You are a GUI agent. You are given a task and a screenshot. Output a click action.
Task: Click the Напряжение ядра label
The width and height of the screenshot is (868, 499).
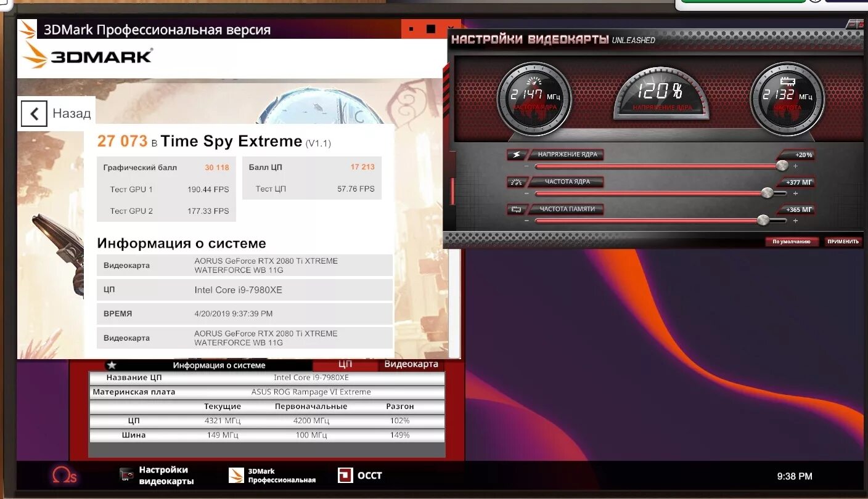[567, 155]
